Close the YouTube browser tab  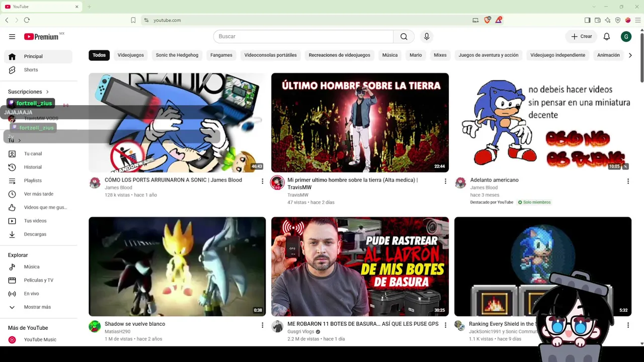tap(77, 7)
